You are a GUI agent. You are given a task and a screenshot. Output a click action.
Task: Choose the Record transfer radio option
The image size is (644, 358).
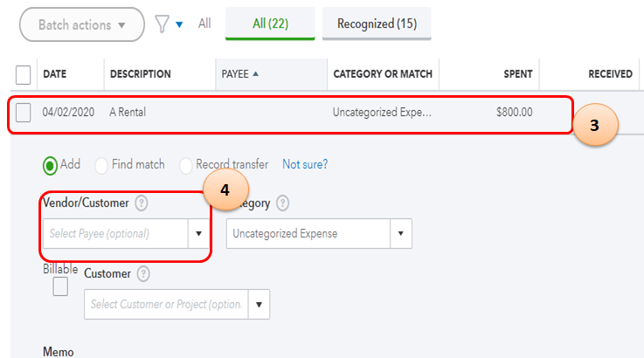(186, 164)
